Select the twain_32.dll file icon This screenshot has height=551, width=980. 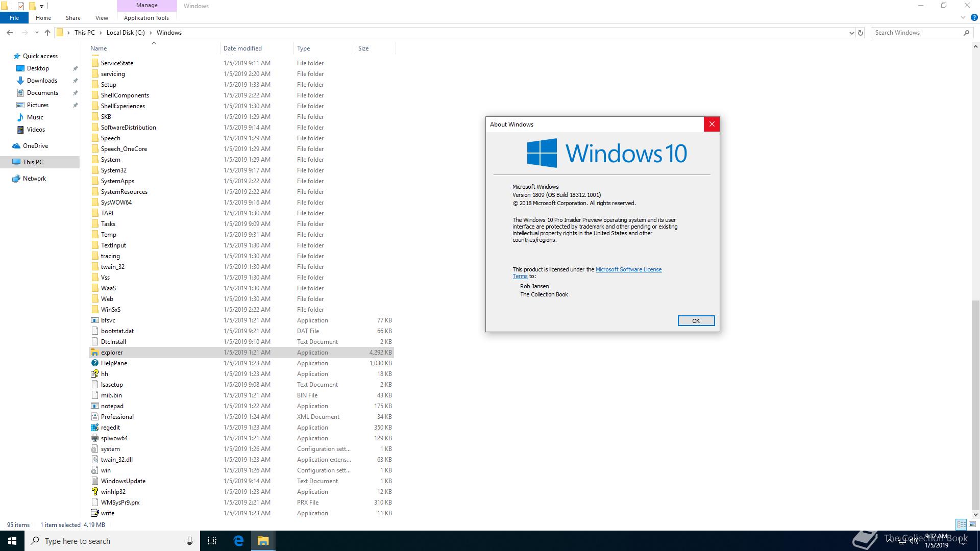tap(95, 460)
